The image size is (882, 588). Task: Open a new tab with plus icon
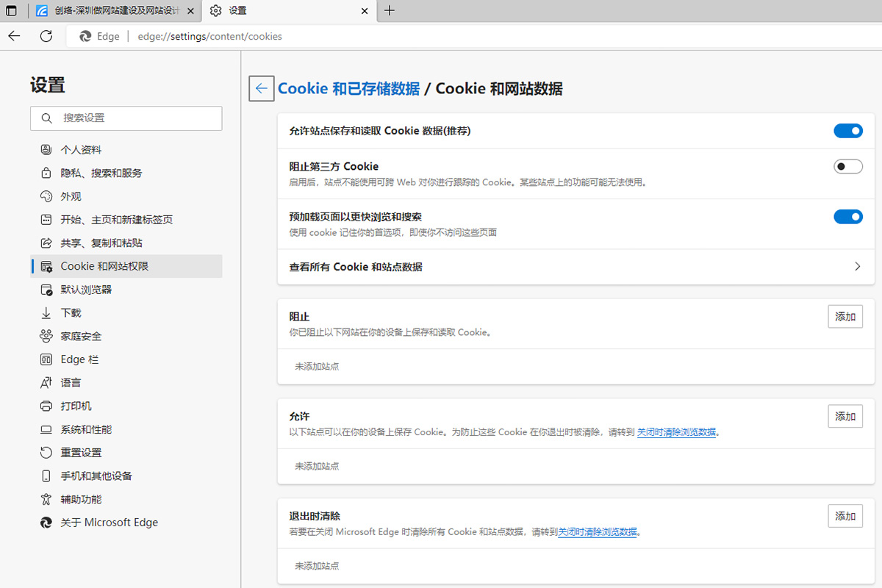pyautogui.click(x=390, y=10)
